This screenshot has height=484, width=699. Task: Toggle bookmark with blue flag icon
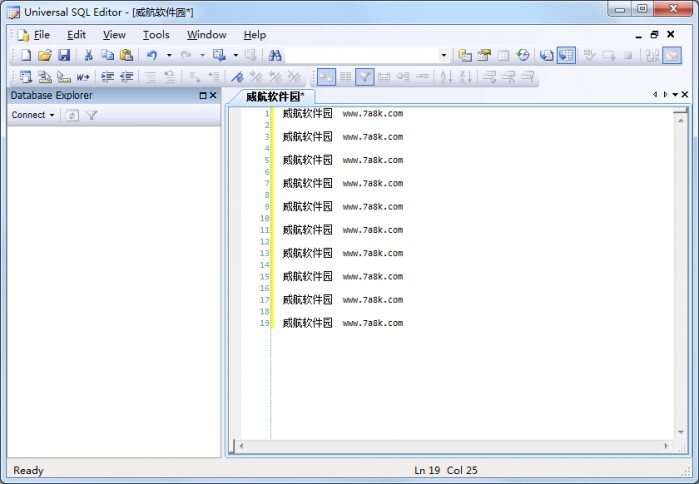pyautogui.click(x=237, y=78)
